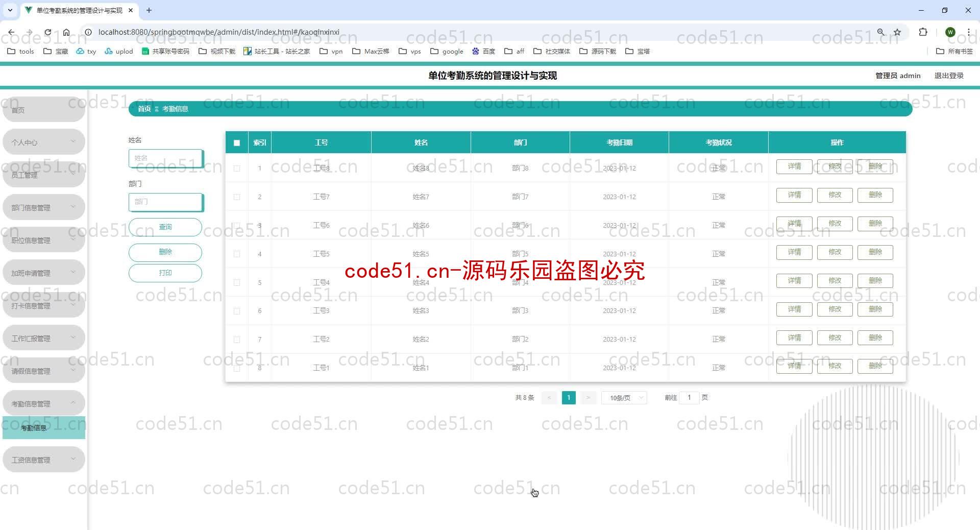Focus the 部门 search input field
The image size is (980, 530).
point(166,202)
